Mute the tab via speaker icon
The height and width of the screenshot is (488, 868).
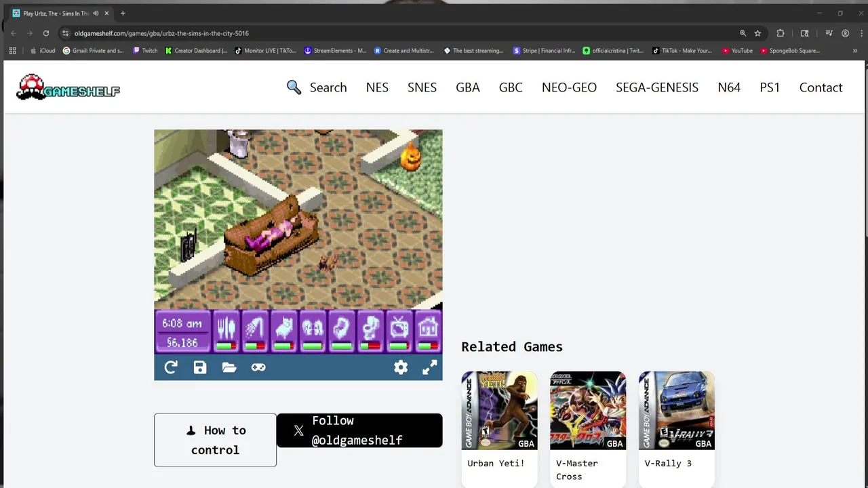point(96,14)
